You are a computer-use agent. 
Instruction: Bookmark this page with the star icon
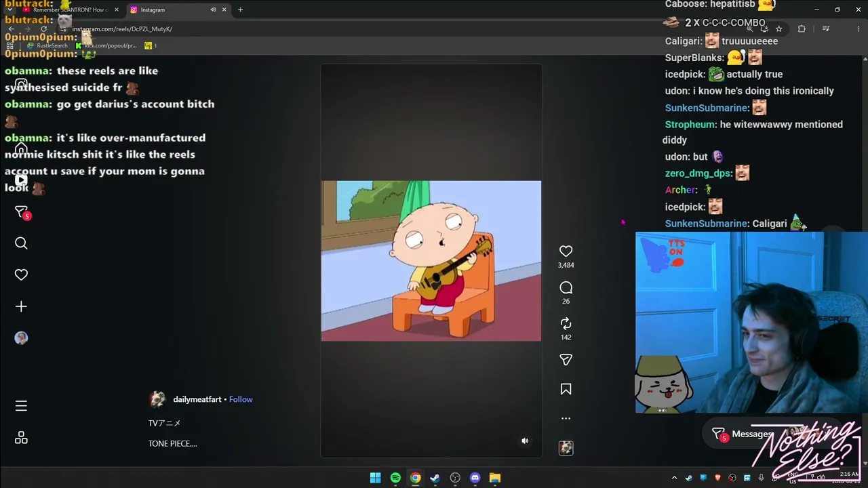pyautogui.click(x=779, y=29)
